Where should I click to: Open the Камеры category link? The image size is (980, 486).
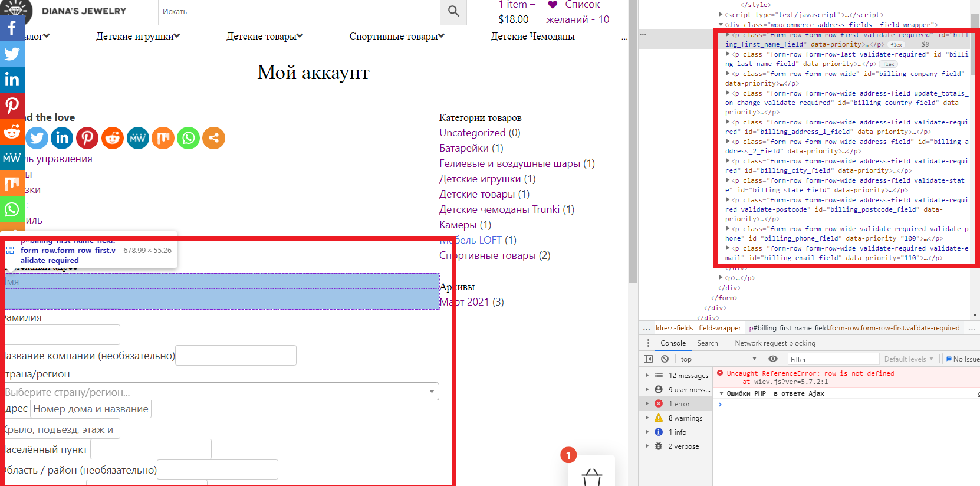click(x=458, y=225)
